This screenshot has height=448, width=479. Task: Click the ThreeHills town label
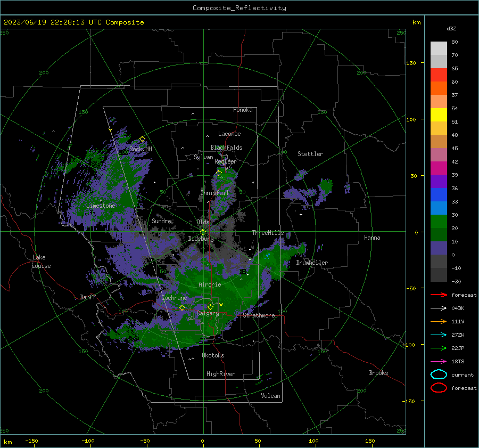tap(268, 233)
